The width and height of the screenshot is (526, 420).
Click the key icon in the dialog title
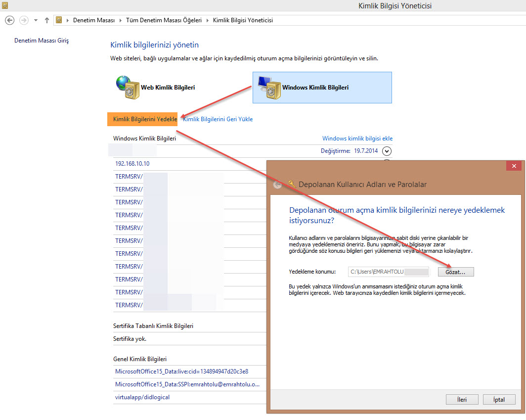tap(292, 184)
